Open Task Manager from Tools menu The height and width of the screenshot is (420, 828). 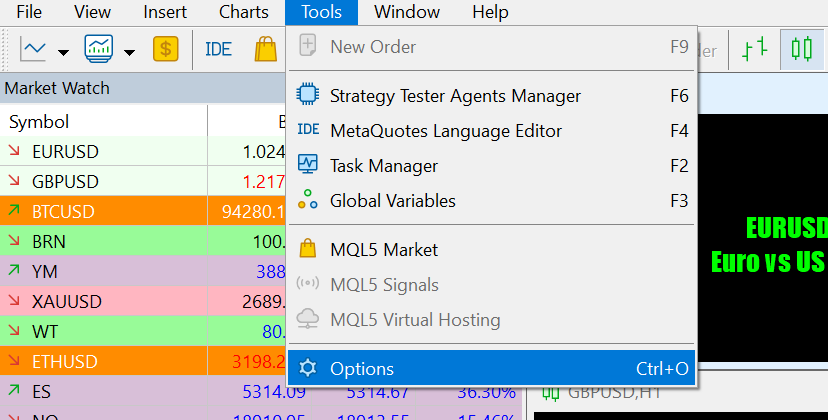coord(492,165)
